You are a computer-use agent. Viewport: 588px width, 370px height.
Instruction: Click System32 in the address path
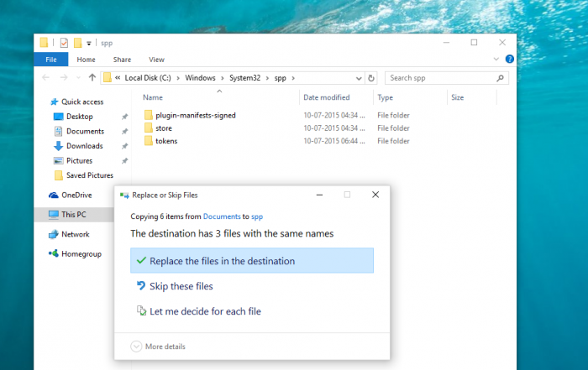[x=245, y=78]
